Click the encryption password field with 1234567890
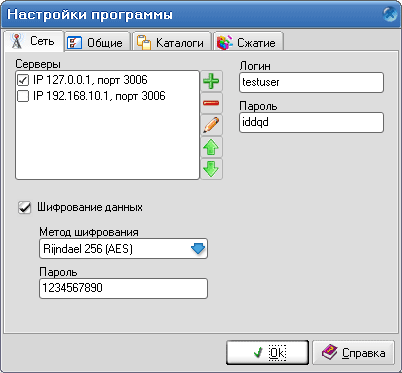 coord(123,288)
